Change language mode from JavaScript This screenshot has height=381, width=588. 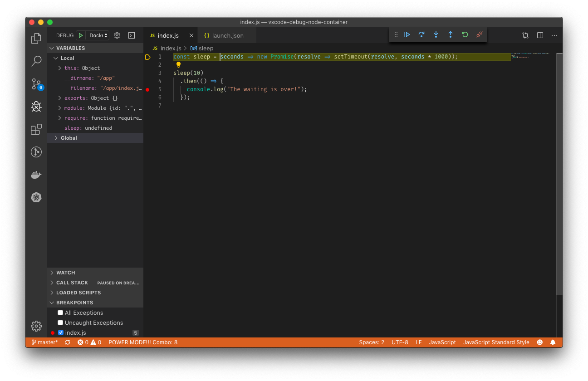coord(442,342)
